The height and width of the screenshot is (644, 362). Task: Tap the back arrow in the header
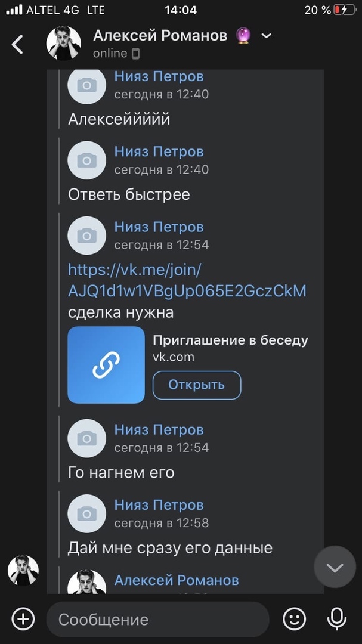18,44
